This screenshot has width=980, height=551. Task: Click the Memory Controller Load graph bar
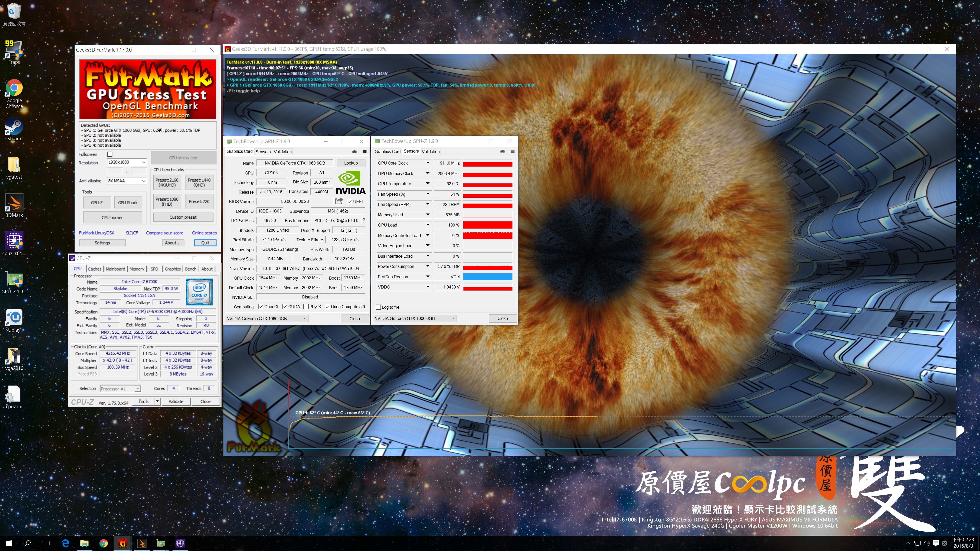pyautogui.click(x=488, y=236)
